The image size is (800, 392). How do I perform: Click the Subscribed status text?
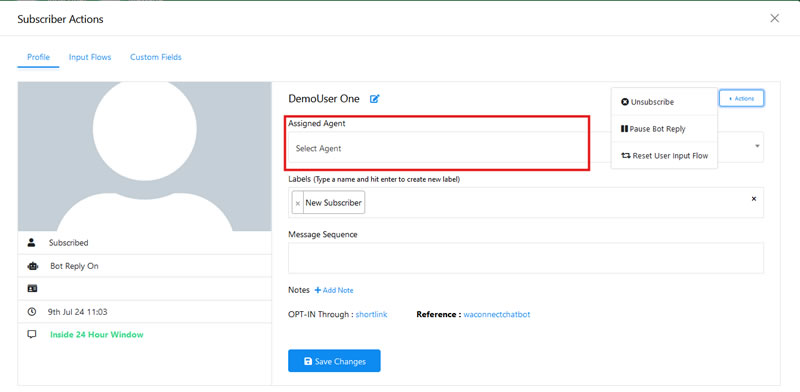[68, 243]
